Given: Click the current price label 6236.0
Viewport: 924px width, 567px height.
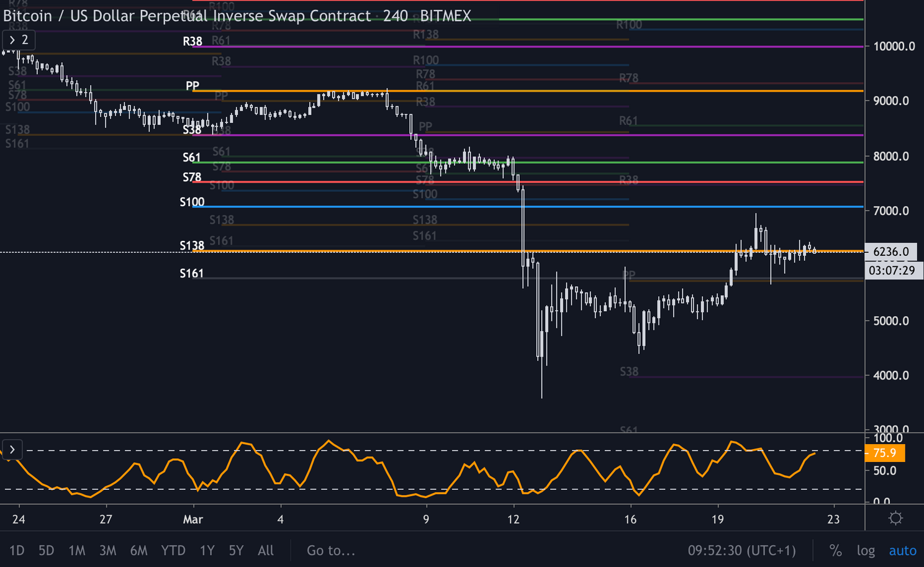Looking at the screenshot, I should click(x=891, y=252).
